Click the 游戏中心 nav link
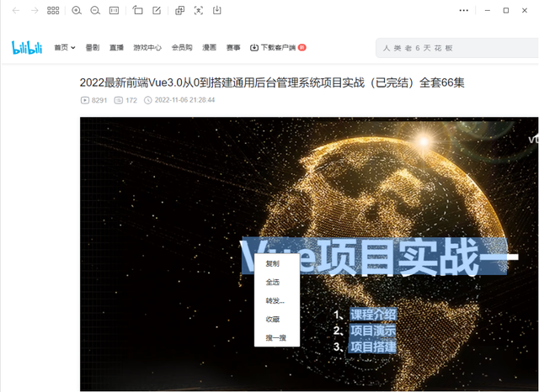 (x=147, y=48)
